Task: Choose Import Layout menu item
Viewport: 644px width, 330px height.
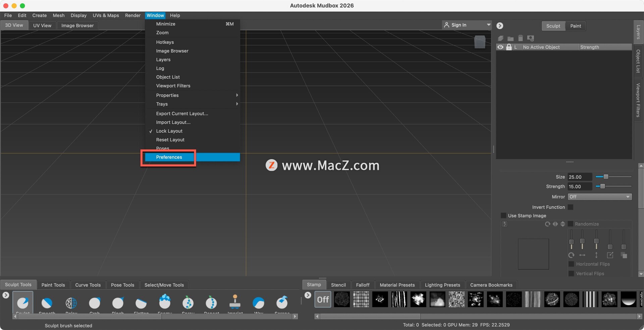Action: pos(193,122)
